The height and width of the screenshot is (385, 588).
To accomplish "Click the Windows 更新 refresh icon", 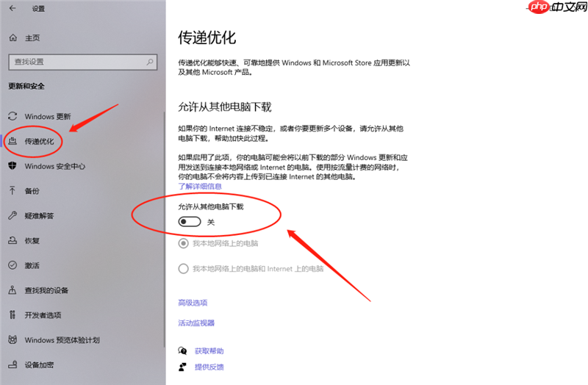I will tap(12, 116).
